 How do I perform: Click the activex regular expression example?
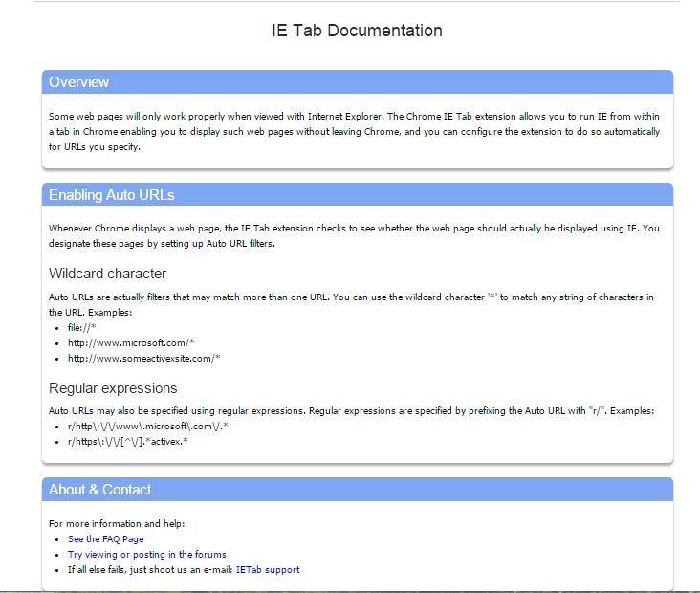pos(127,441)
